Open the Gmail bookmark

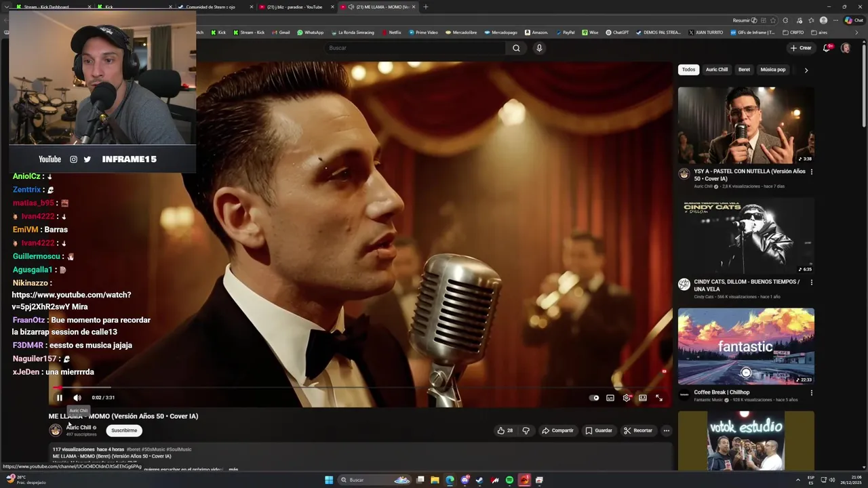(x=281, y=33)
